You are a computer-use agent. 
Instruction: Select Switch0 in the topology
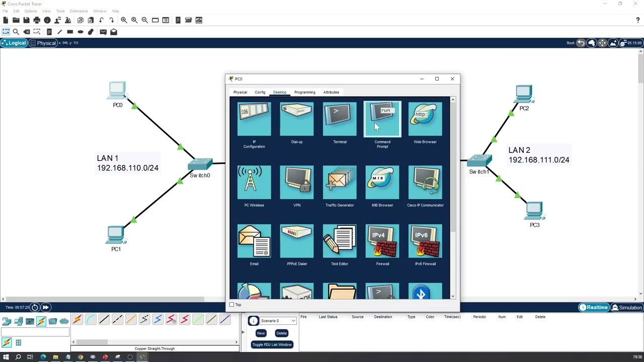pos(200,164)
